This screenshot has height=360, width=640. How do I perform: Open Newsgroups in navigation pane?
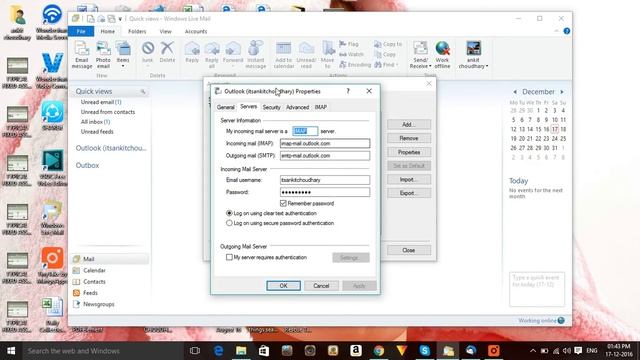[99, 304]
